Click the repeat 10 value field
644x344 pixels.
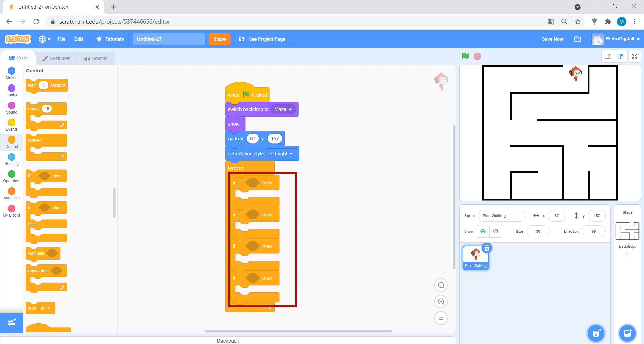pos(47,109)
